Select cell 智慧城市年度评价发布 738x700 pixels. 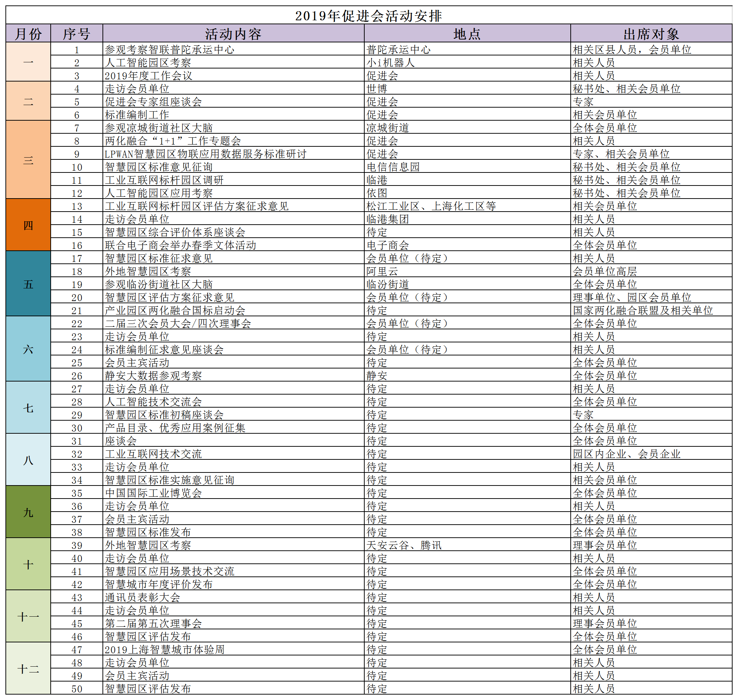click(x=234, y=584)
